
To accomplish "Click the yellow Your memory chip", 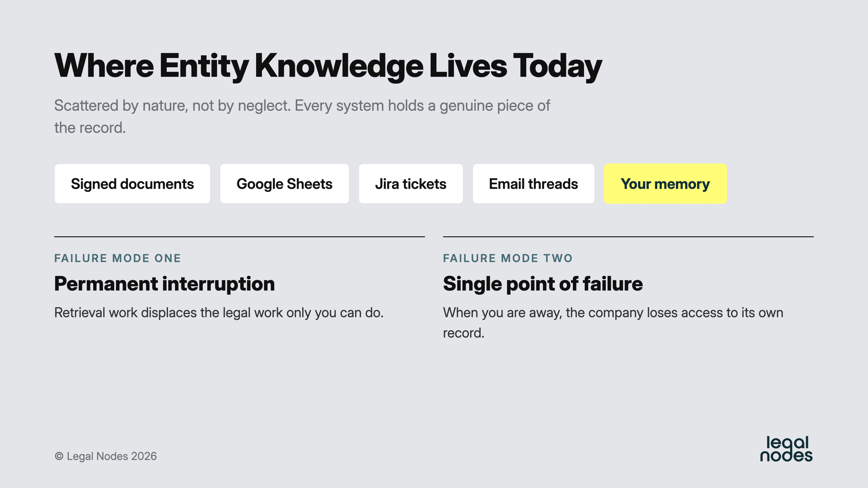I will (x=665, y=184).
